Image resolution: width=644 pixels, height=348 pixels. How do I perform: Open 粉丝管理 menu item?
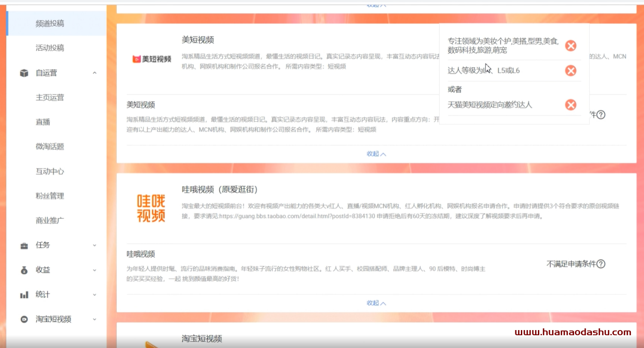coord(50,196)
